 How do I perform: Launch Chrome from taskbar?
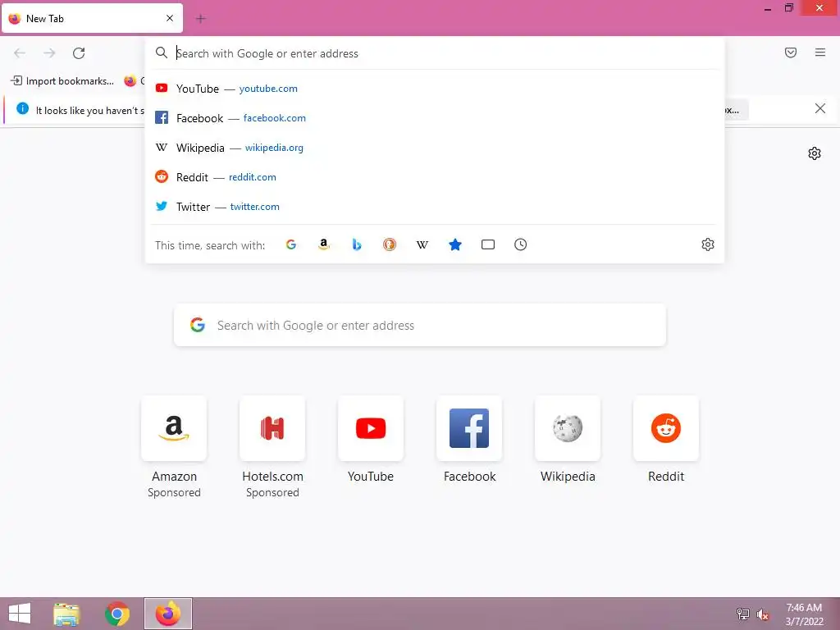pyautogui.click(x=116, y=614)
